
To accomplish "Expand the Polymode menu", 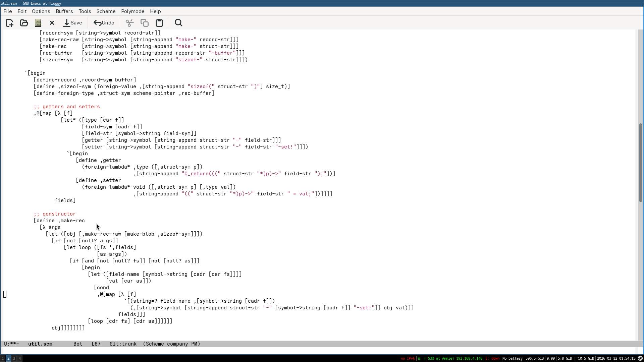I will (132, 11).
